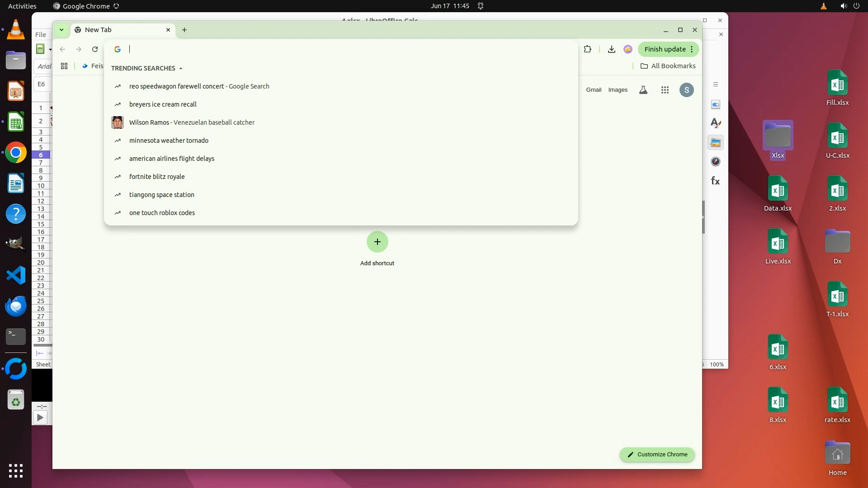Open the Finish update menu dots

pyautogui.click(x=692, y=49)
